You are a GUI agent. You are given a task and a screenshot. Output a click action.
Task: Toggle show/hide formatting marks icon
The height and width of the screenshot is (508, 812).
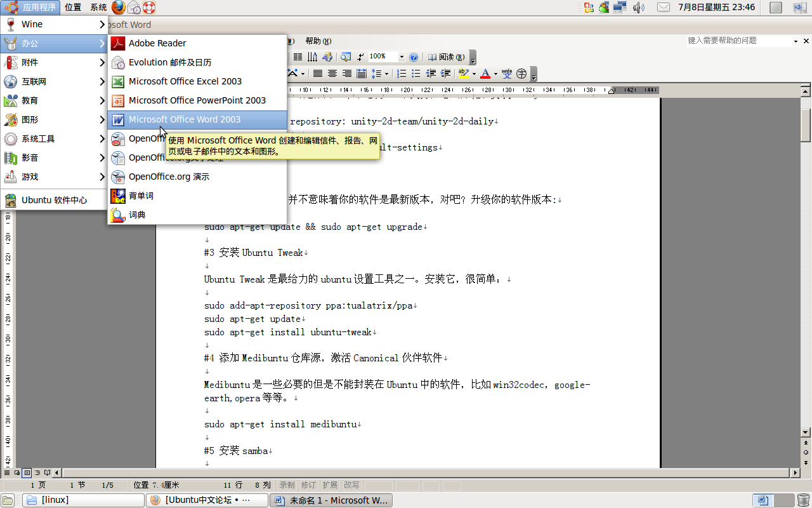point(361,57)
